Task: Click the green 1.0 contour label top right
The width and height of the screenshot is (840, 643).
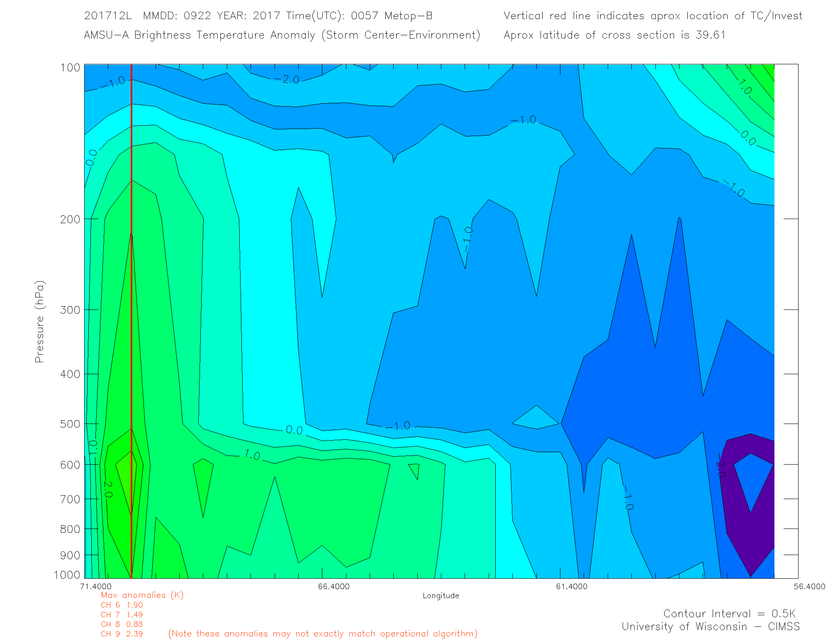Action: pos(745,87)
